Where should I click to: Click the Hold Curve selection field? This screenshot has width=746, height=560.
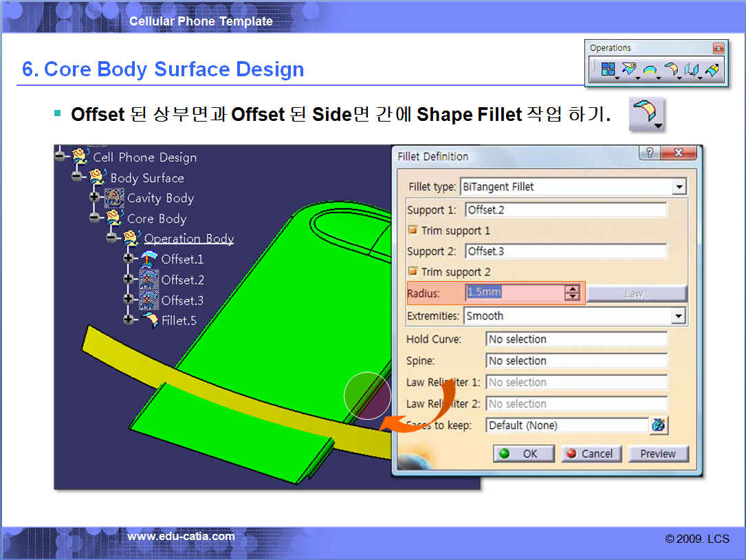(x=576, y=339)
